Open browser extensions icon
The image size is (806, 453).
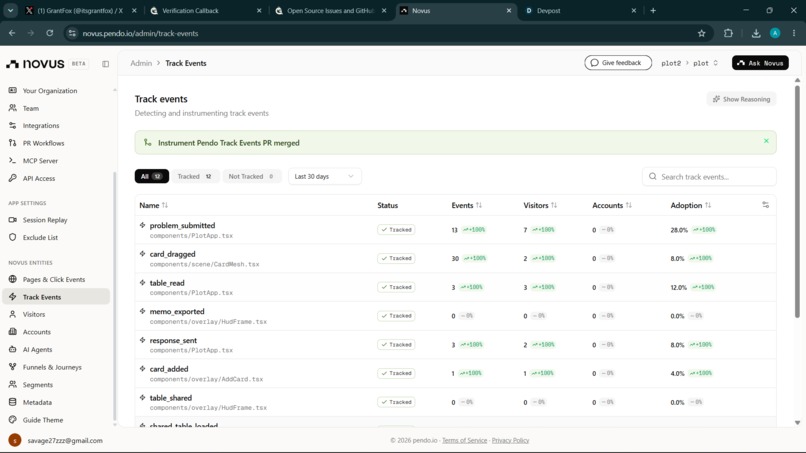728,33
